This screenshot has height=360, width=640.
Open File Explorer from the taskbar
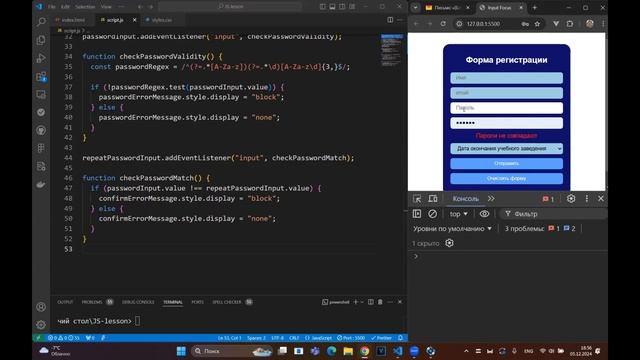(x=348, y=351)
